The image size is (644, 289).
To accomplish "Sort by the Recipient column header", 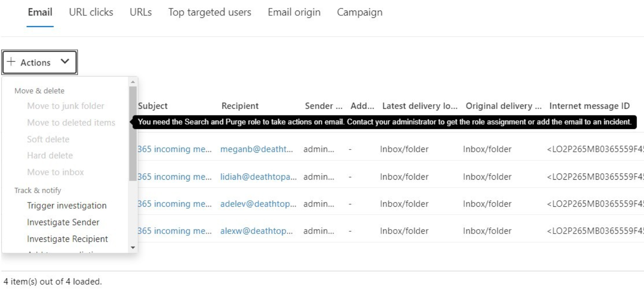I will pos(240,106).
